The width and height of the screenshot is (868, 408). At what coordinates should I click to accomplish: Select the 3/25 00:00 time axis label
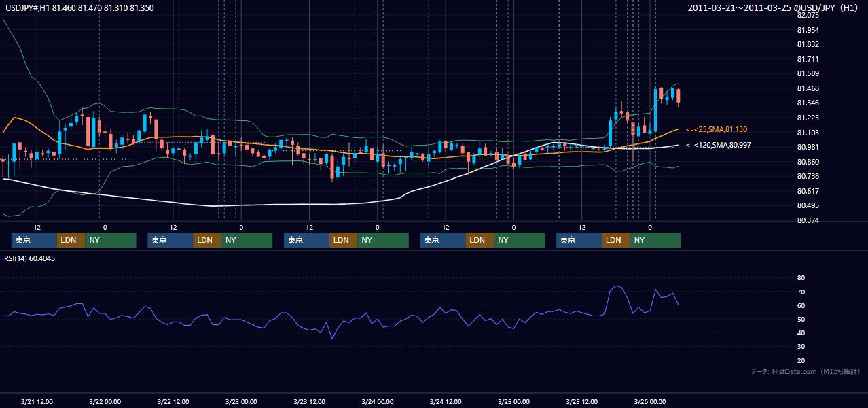pos(513,401)
